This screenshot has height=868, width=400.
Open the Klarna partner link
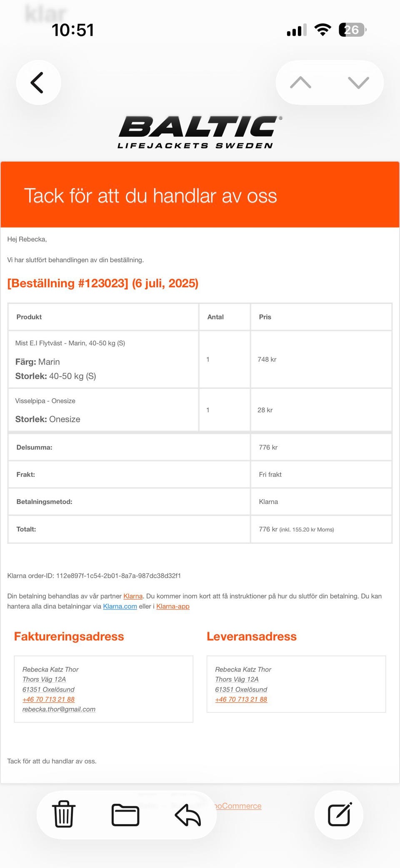(x=133, y=596)
